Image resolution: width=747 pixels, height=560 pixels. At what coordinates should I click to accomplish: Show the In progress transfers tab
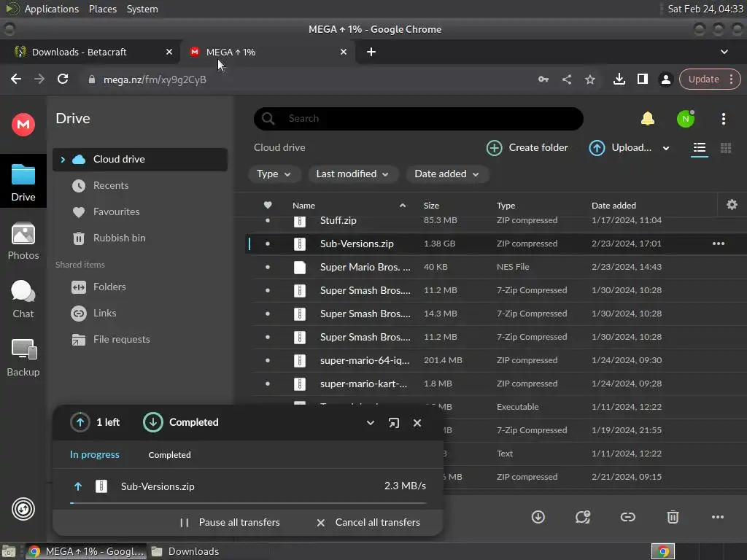(94, 455)
